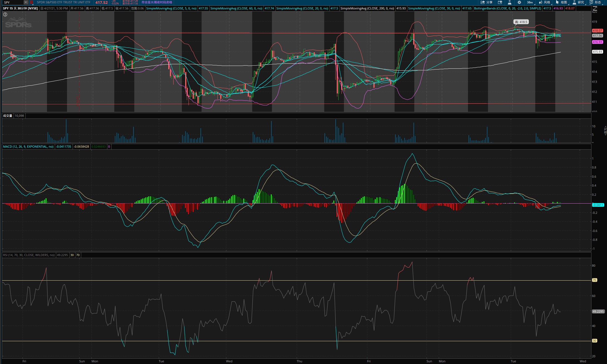Click the flask icon beside the gear
Screen dimensions: 607x364
pos(509,2)
